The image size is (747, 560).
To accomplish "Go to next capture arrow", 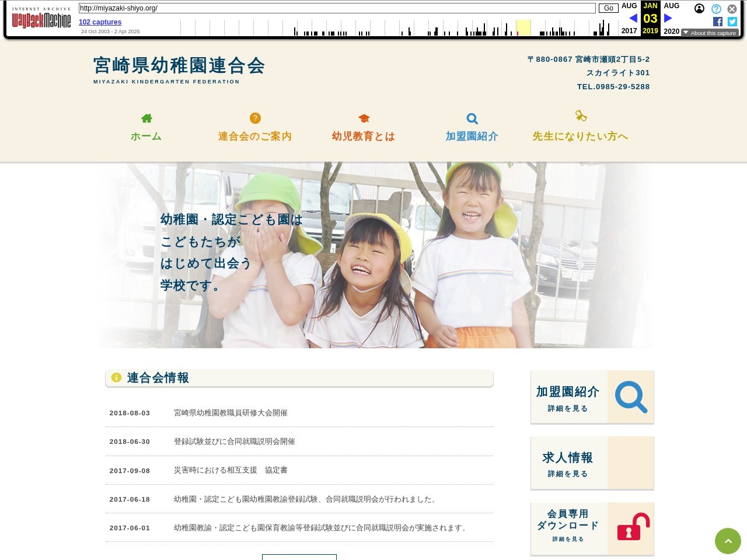I will tap(668, 18).
